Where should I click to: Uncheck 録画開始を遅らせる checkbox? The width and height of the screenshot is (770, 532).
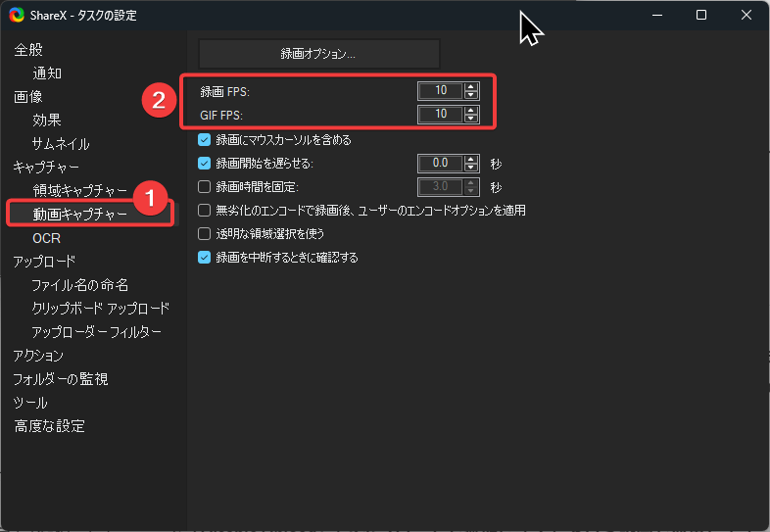pyautogui.click(x=205, y=164)
